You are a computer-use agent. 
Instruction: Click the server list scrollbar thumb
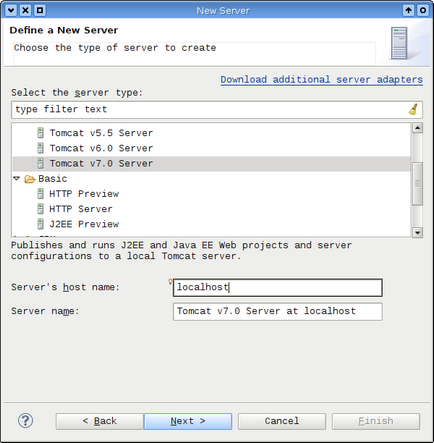point(417,183)
